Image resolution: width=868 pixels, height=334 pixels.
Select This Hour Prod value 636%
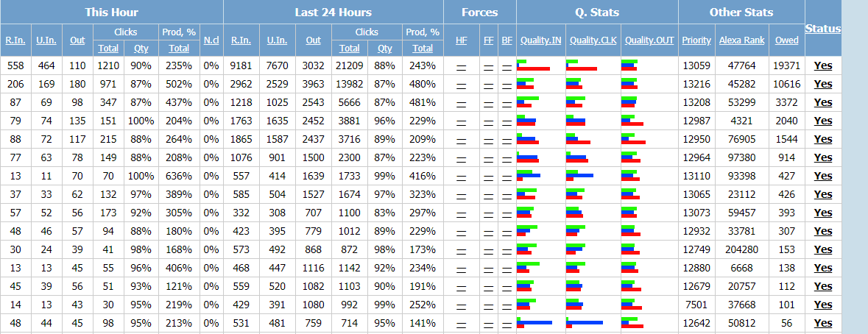(179, 176)
